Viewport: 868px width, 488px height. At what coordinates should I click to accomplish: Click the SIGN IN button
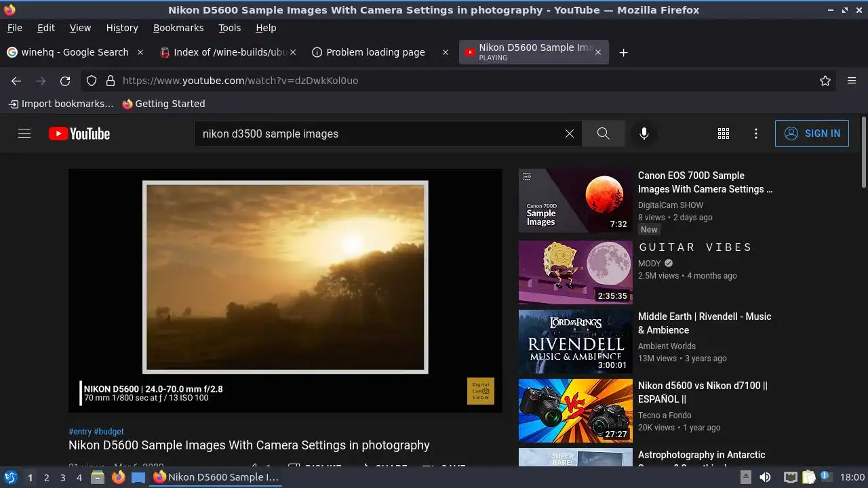812,134
